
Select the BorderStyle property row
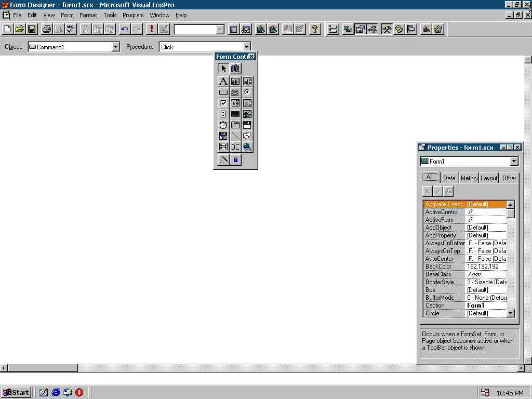click(465, 282)
